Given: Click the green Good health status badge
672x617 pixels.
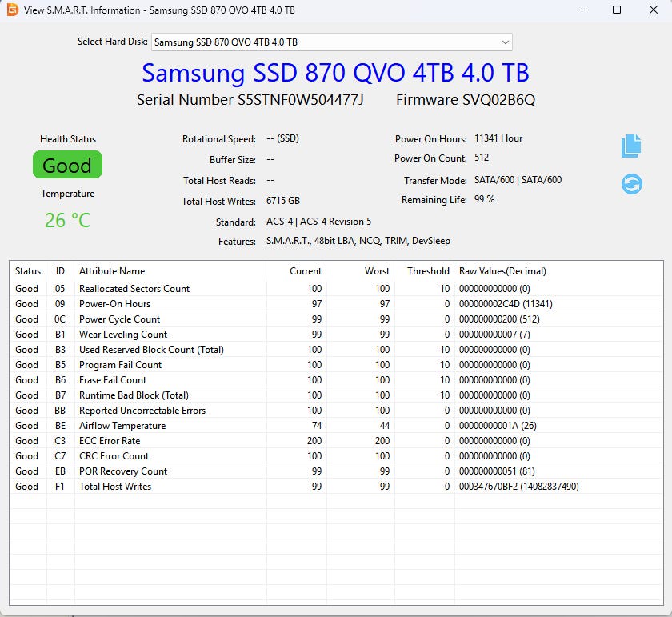Looking at the screenshot, I should 68,165.
